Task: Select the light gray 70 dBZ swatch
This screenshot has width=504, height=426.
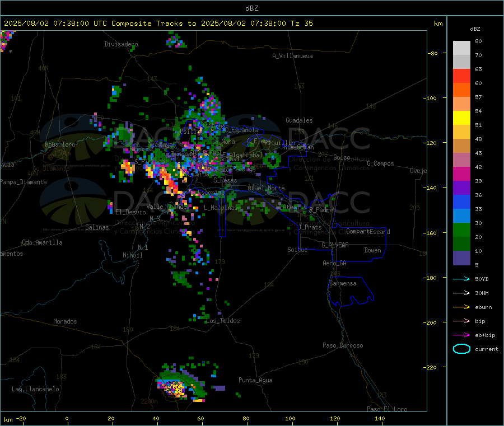Action: pyautogui.click(x=461, y=48)
